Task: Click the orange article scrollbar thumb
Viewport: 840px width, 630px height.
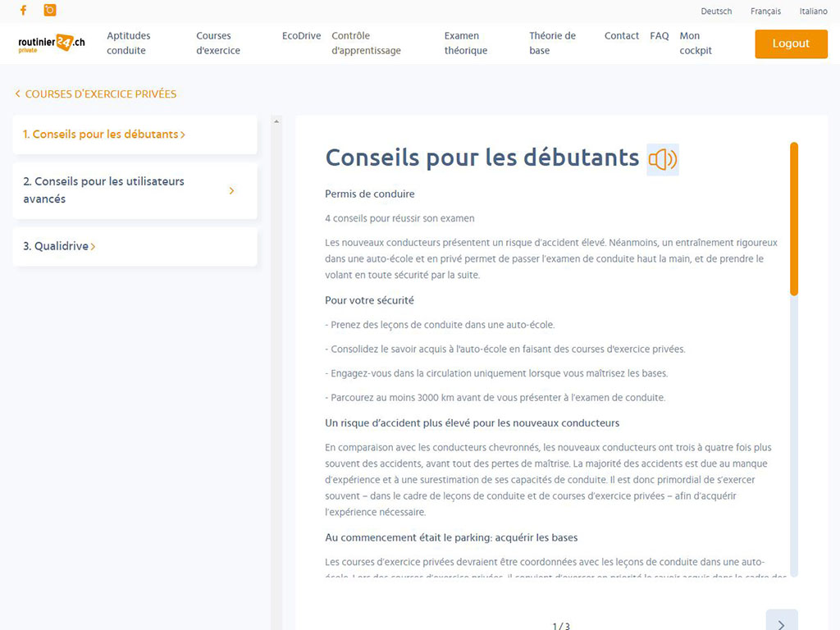Action: [x=793, y=219]
